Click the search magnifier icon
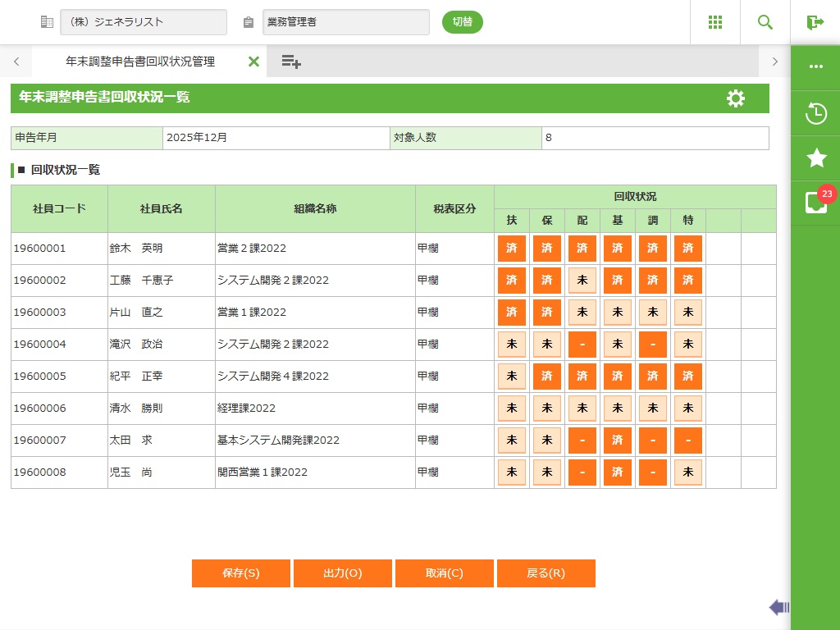This screenshot has width=840, height=630. coord(765,22)
